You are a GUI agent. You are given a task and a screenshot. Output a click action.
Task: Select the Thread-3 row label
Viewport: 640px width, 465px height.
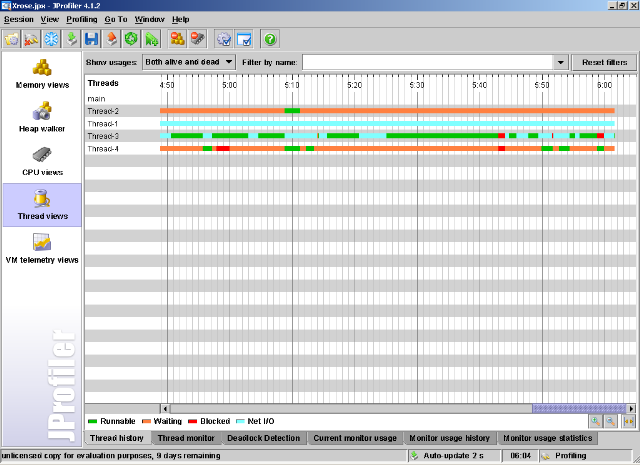(103, 136)
